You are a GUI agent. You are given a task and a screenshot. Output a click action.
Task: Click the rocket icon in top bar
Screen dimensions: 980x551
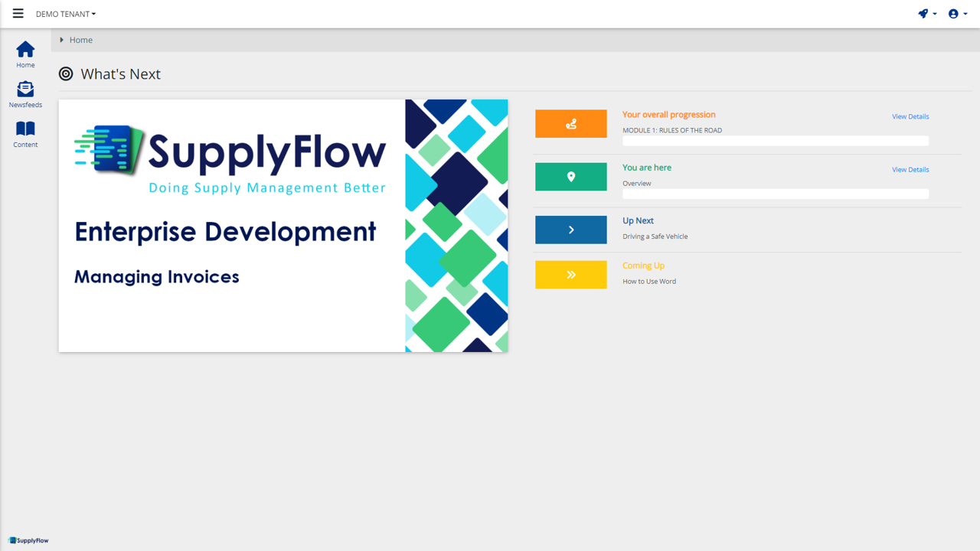923,14
